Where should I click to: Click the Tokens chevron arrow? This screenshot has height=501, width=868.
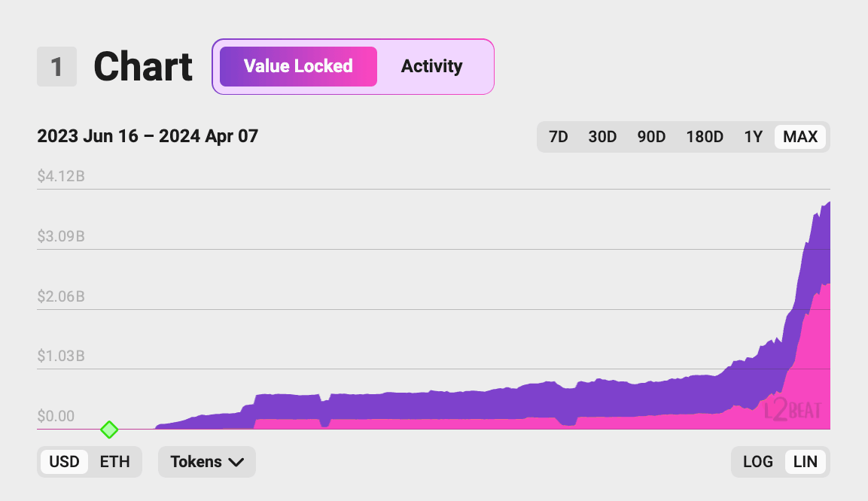pos(236,463)
